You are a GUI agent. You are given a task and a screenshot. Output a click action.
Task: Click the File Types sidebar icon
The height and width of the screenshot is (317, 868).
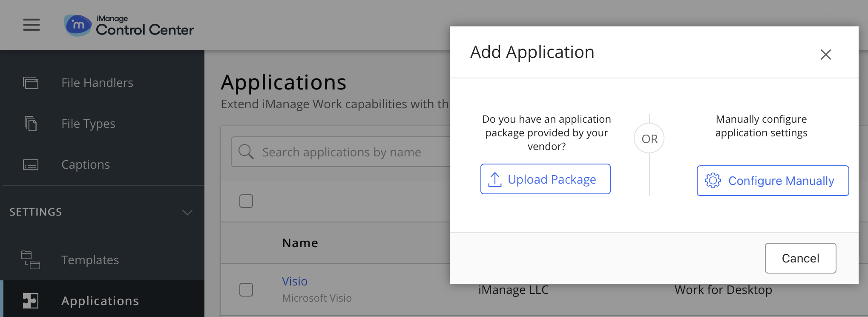(31, 124)
